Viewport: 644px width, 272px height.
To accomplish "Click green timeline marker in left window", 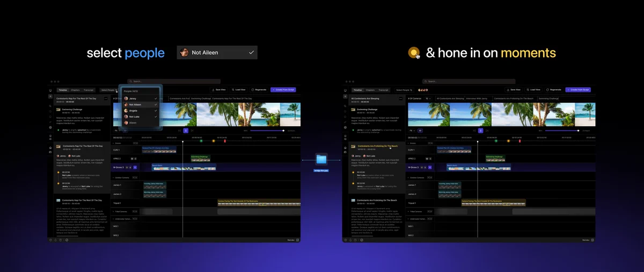I will click(201, 141).
